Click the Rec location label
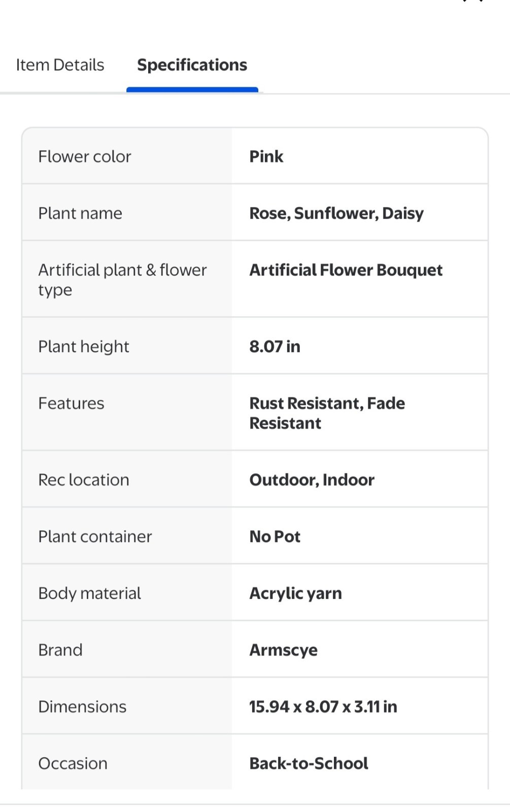The image size is (510, 812). click(84, 480)
